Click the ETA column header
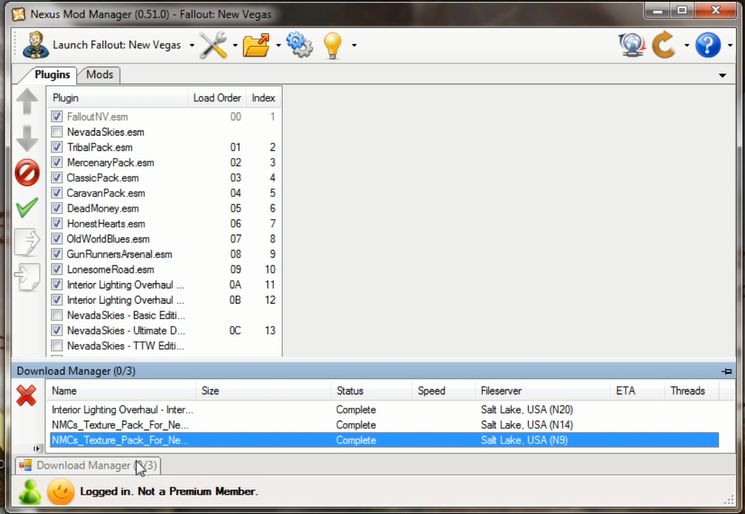 tap(637, 391)
